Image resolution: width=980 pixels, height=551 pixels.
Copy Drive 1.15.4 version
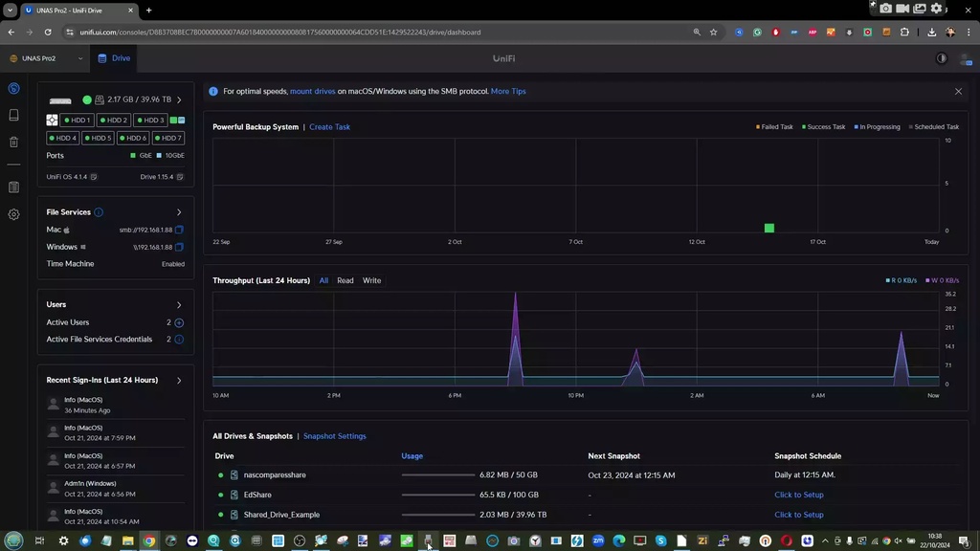click(x=180, y=177)
